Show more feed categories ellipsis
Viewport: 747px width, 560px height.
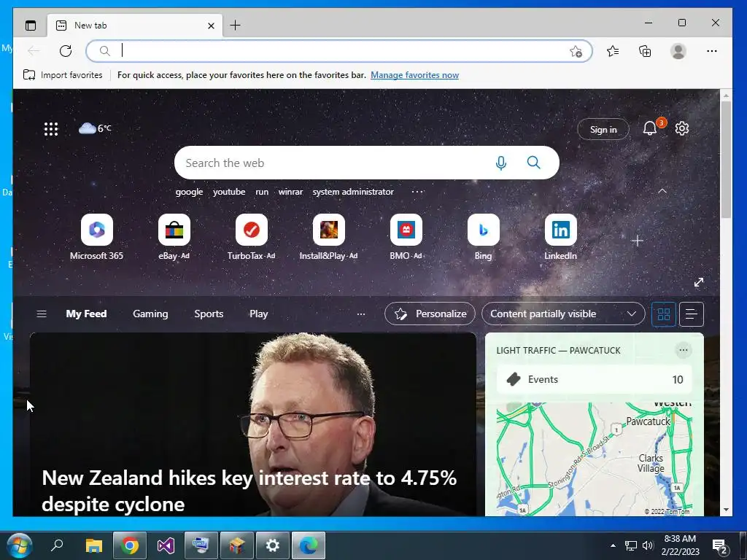tap(361, 314)
